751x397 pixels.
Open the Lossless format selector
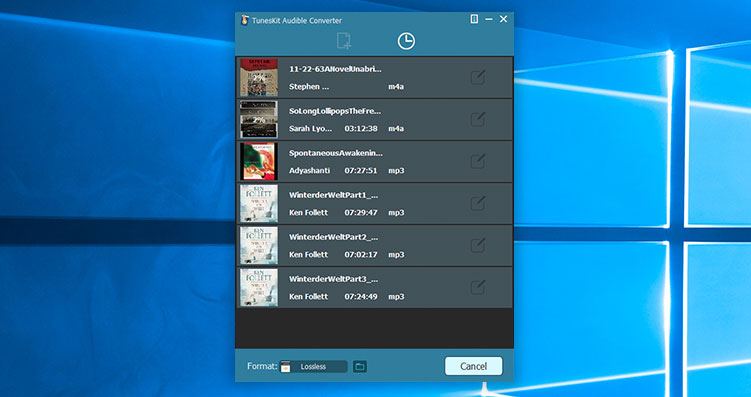[x=314, y=367]
